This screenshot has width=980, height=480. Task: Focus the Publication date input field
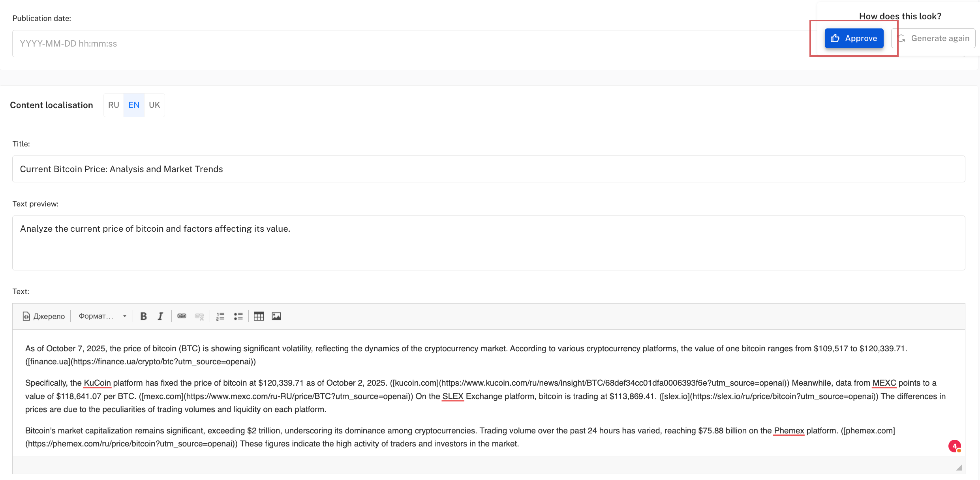pos(395,43)
